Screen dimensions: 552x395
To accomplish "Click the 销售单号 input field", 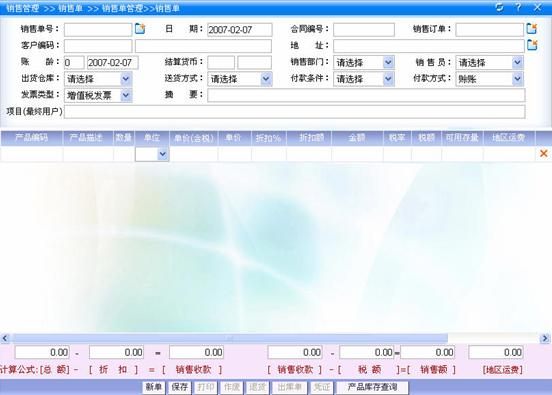I will pyautogui.click(x=98, y=30).
